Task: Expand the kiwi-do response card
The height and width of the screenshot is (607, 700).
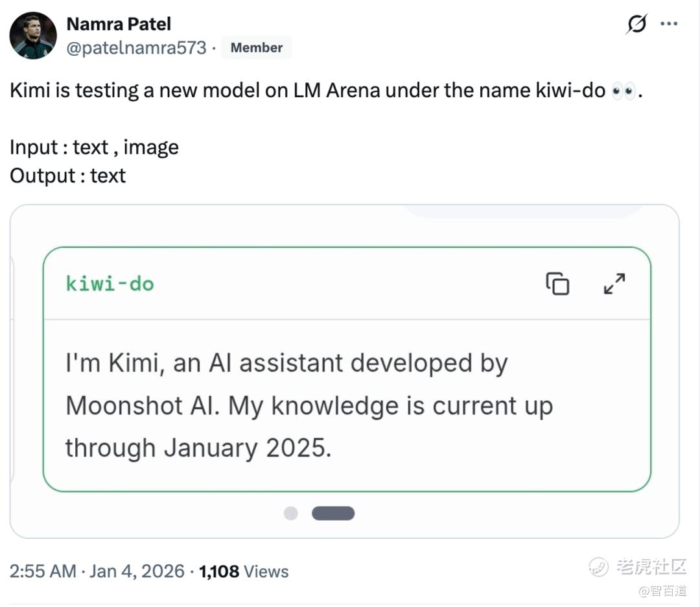Action: click(x=614, y=284)
